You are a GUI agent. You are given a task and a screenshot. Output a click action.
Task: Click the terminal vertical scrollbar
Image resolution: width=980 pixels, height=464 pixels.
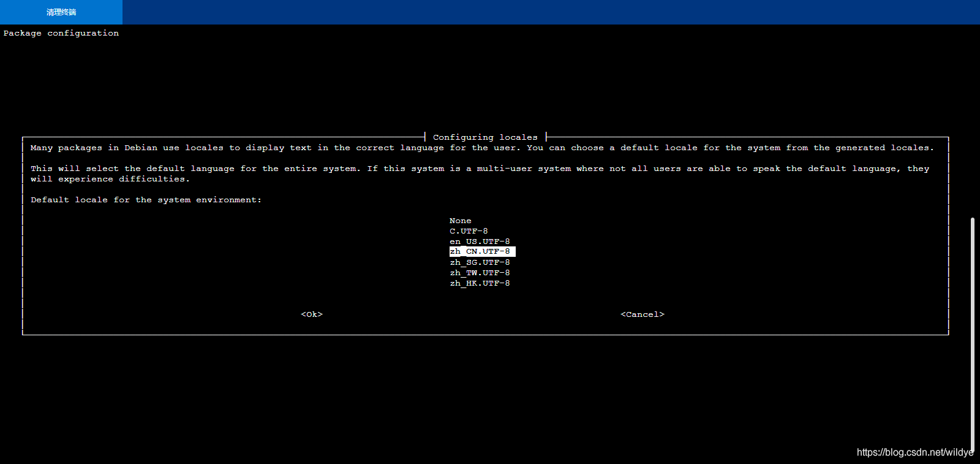972,334
